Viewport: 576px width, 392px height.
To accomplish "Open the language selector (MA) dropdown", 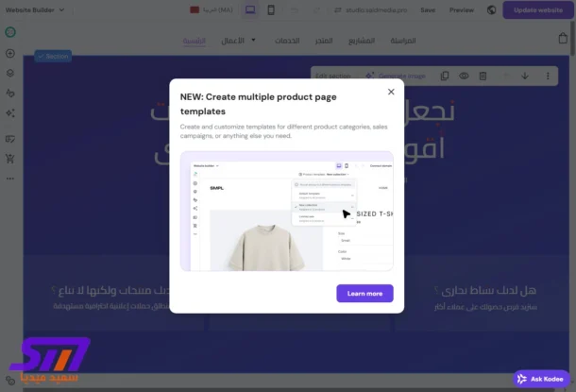I will [211, 10].
